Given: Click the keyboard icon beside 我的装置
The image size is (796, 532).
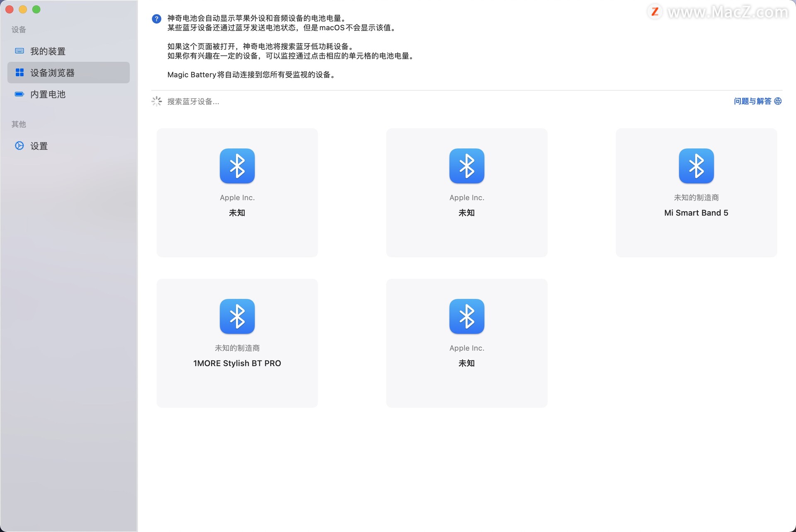Looking at the screenshot, I should 19,51.
